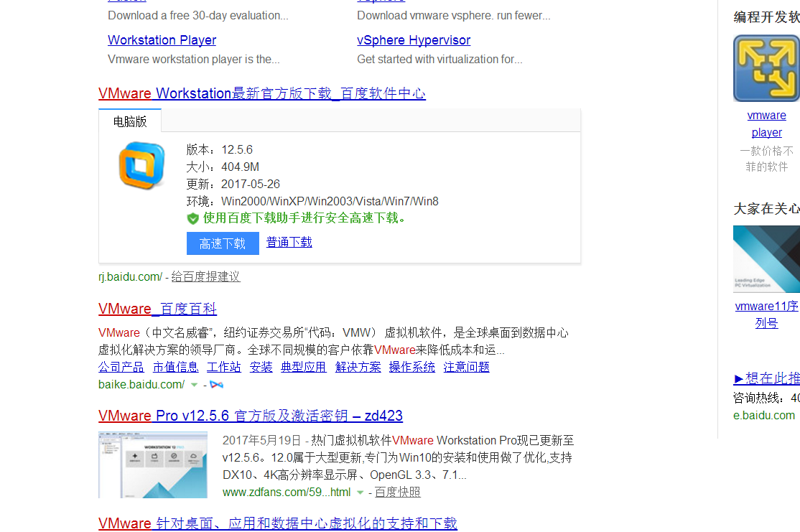Click the vmware11序列号 sidebar thumbnail

766,259
